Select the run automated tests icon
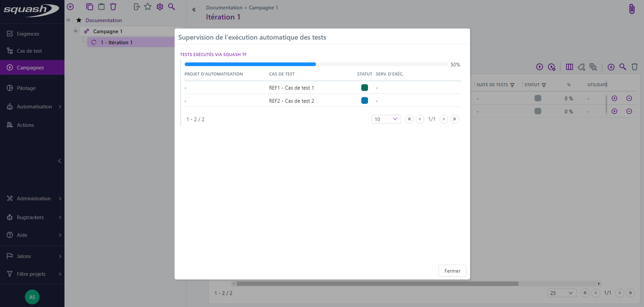This screenshot has height=307, width=644. (x=540, y=67)
